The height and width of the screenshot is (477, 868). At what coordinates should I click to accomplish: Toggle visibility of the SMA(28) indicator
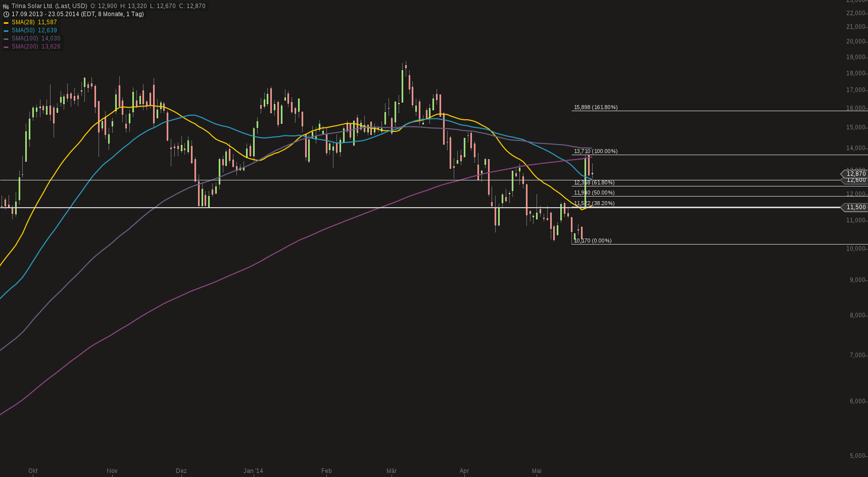pyautogui.click(x=23, y=22)
